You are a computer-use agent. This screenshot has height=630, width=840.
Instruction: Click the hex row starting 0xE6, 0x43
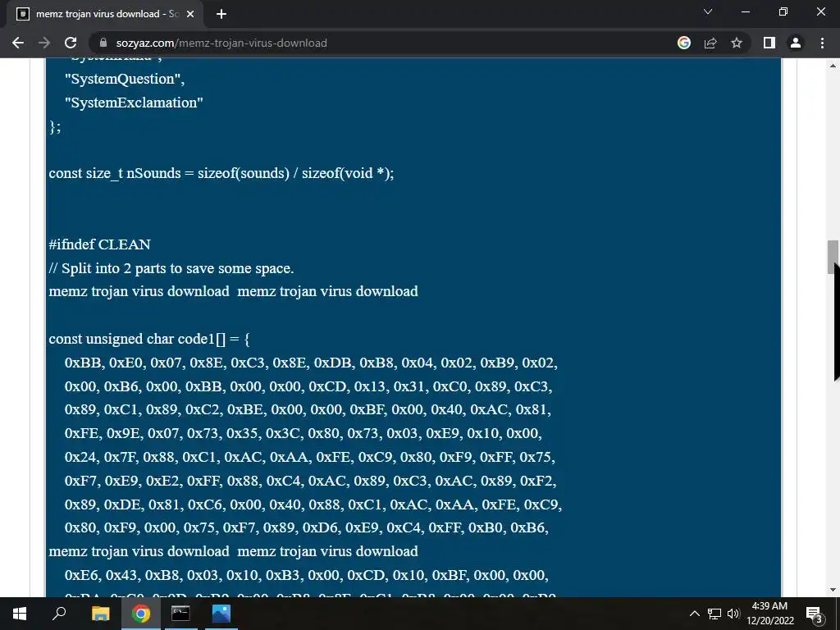pos(307,575)
